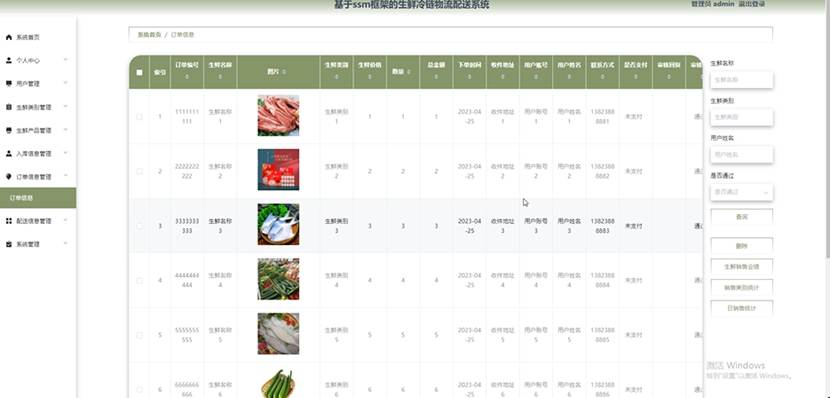Sort by the 收件地址 column arrows

click(502, 77)
